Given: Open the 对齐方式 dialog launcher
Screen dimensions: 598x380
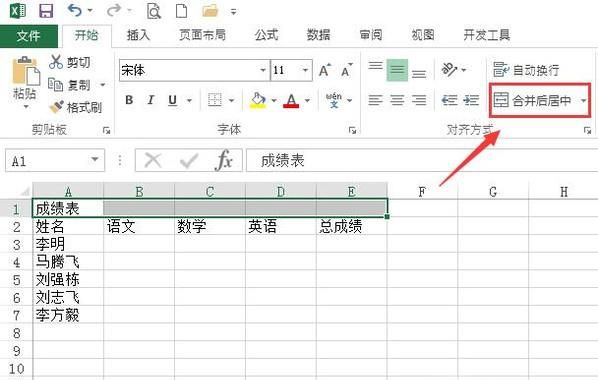Looking at the screenshot, I should pyautogui.click(x=587, y=131).
